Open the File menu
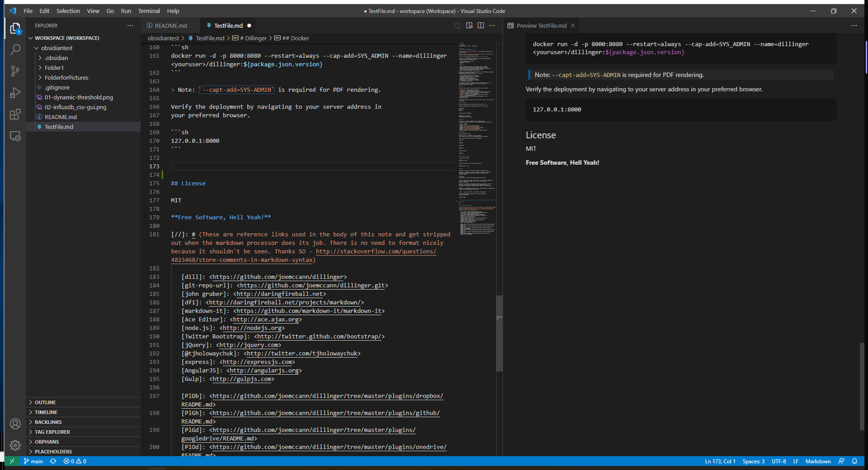 pyautogui.click(x=28, y=11)
